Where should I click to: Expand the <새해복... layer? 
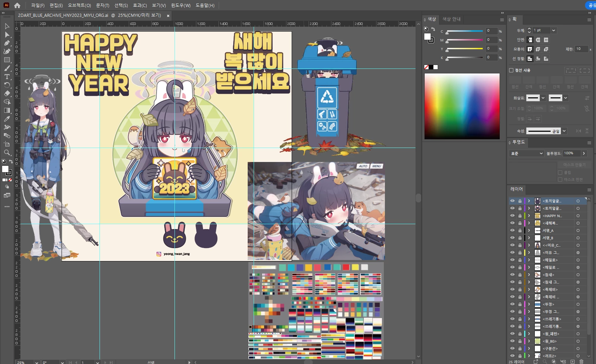529,223
